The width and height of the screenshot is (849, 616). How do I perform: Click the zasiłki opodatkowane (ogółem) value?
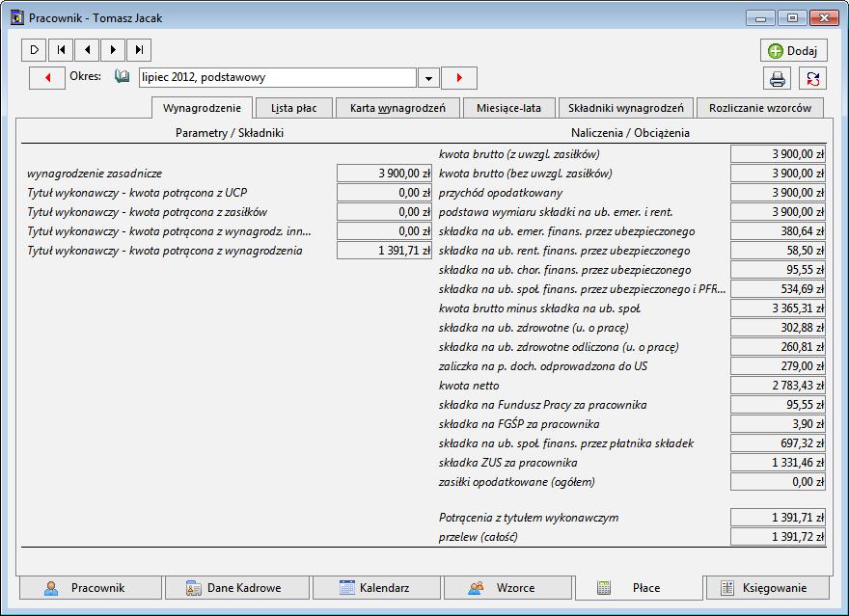(x=778, y=482)
